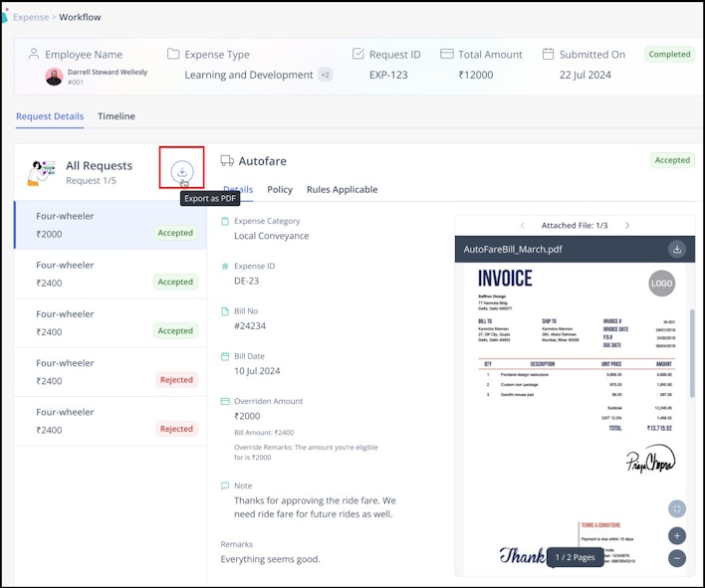705x588 pixels.
Task: Click the 1 / 2 Pages indicator
Action: coord(576,557)
